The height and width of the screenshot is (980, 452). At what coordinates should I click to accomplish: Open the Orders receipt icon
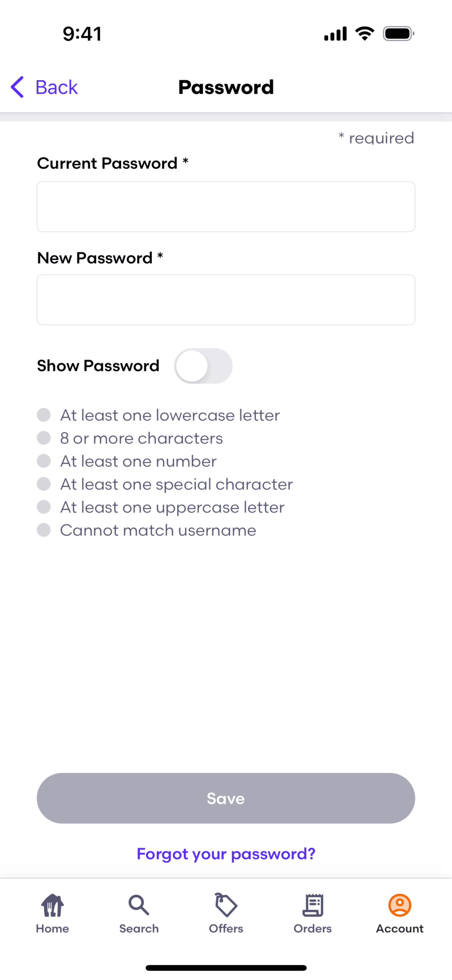[x=313, y=905]
